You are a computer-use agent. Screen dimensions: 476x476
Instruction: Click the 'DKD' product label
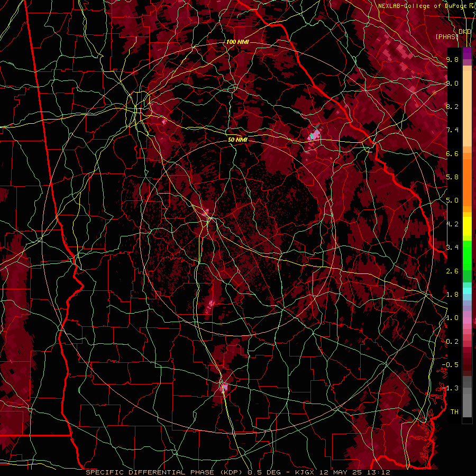pos(465,32)
